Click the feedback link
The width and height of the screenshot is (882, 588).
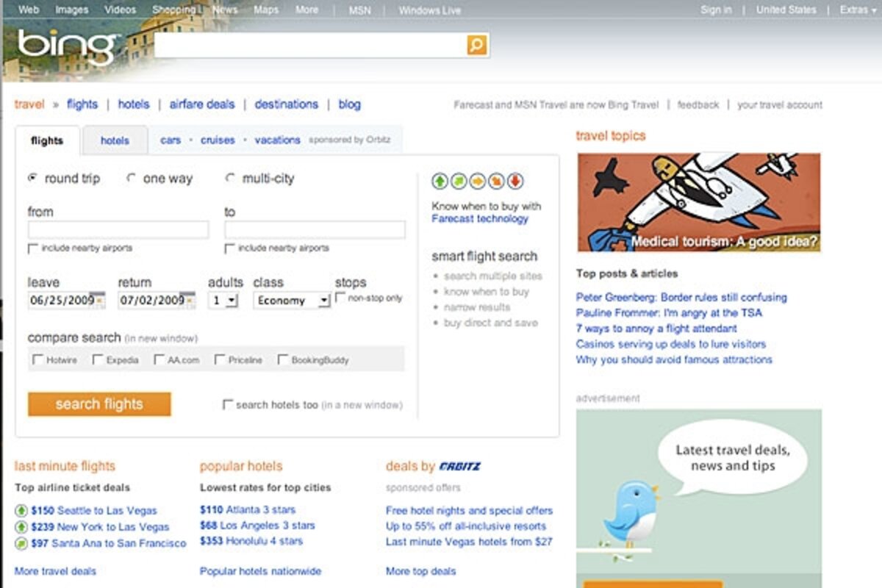pyautogui.click(x=698, y=105)
